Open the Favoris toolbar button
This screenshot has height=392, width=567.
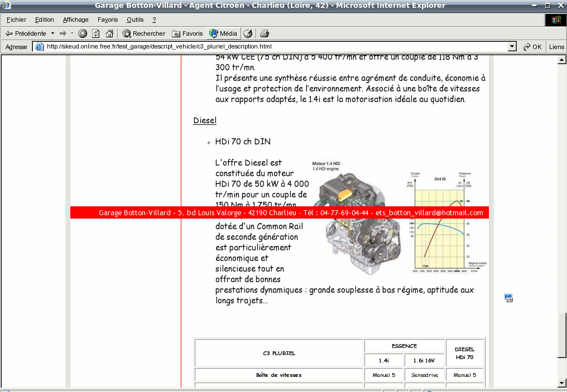tap(188, 33)
